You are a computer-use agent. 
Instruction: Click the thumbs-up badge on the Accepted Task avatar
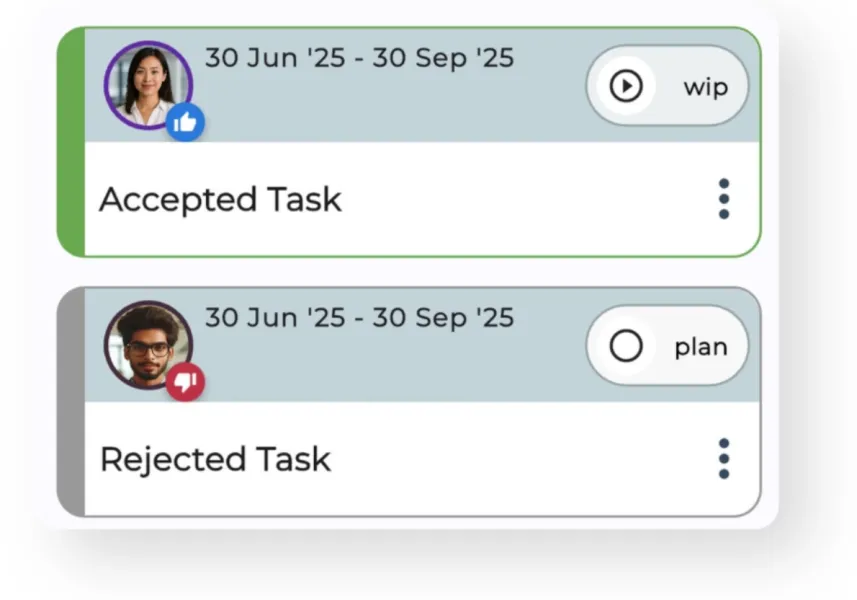(x=185, y=123)
